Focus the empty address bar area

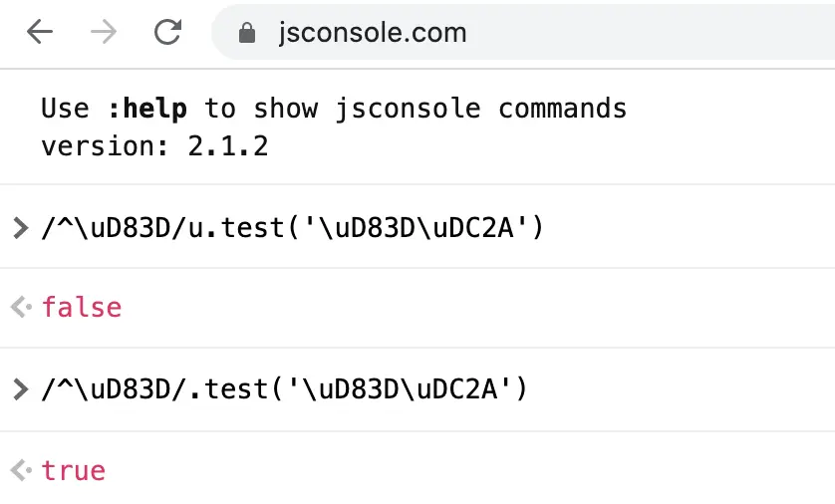650,33
